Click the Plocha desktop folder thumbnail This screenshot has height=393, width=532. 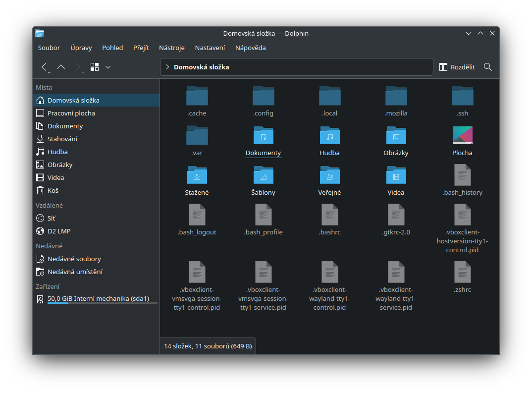click(462, 136)
